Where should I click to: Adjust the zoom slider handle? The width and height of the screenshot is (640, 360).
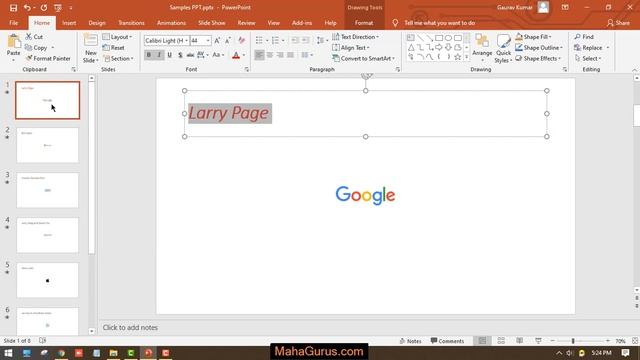coord(573,340)
